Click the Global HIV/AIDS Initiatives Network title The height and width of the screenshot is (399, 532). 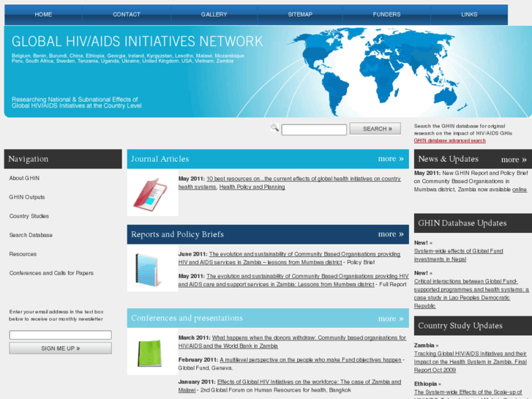pos(137,42)
